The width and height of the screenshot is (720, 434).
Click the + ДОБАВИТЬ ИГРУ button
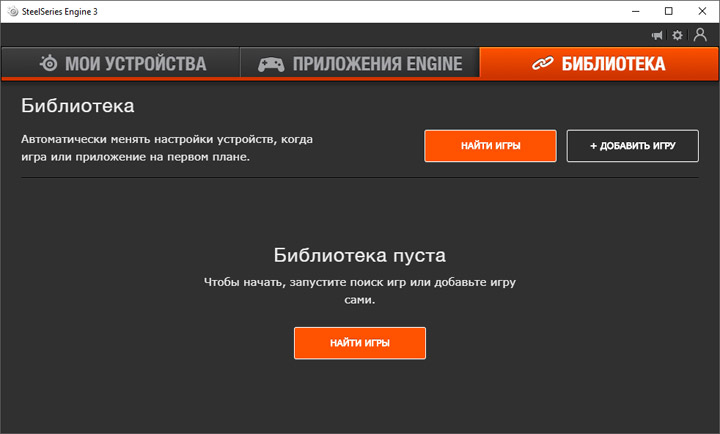click(x=633, y=146)
